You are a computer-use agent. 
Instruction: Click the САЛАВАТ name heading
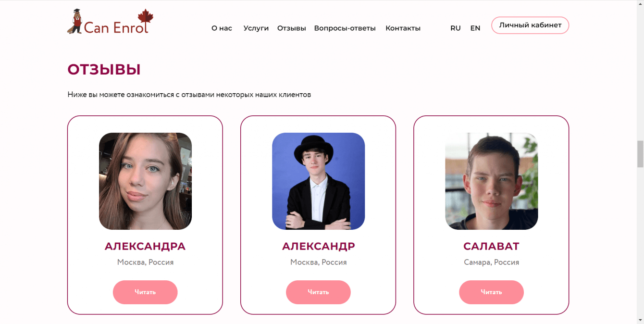pyautogui.click(x=491, y=247)
